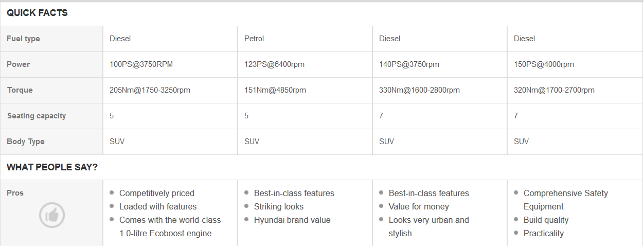This screenshot has width=644, height=246.
Task: Click the Body Type row label
Action: (x=26, y=142)
